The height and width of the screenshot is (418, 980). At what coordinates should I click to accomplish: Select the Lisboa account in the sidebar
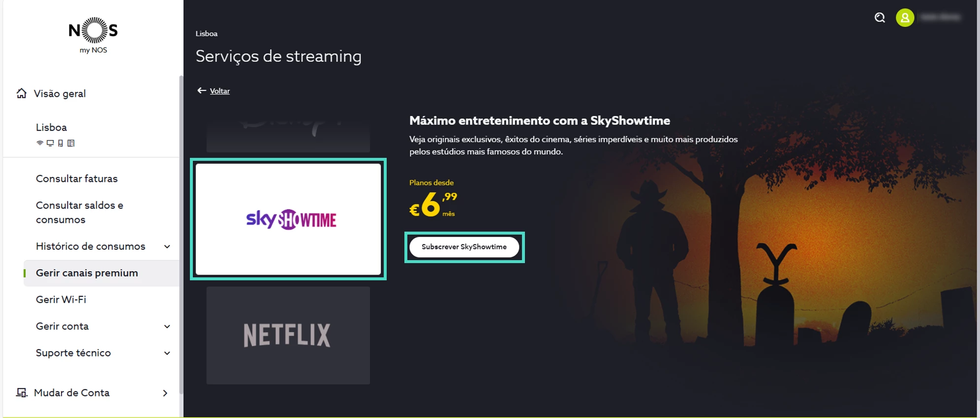pyautogui.click(x=51, y=127)
